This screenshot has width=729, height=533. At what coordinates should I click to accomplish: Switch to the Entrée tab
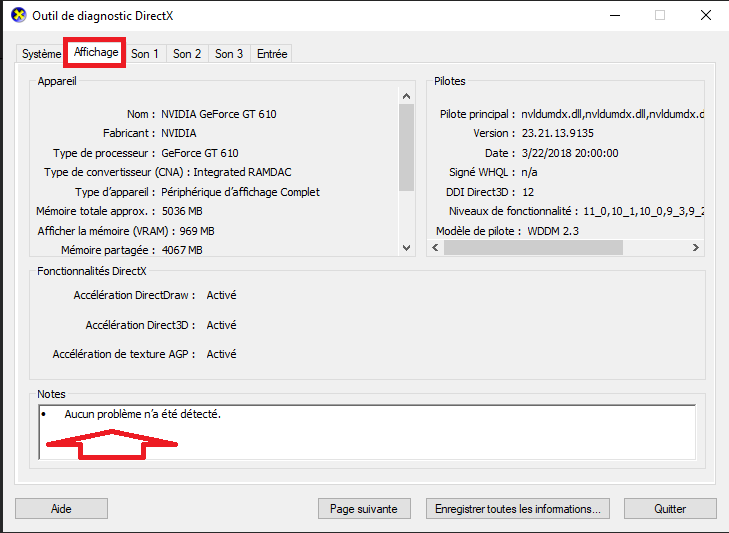(x=272, y=54)
